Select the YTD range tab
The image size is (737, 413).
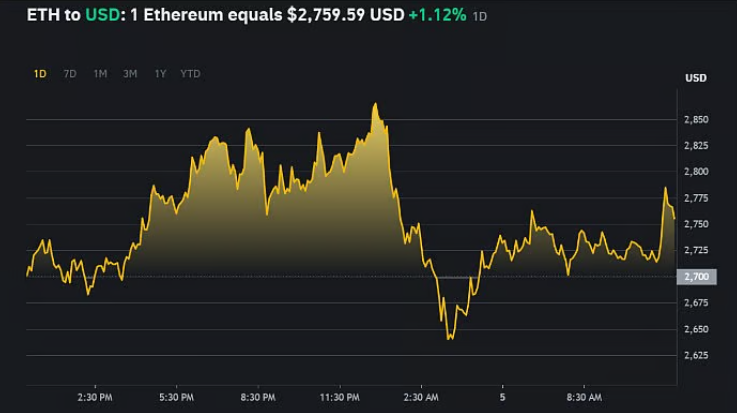(x=190, y=74)
